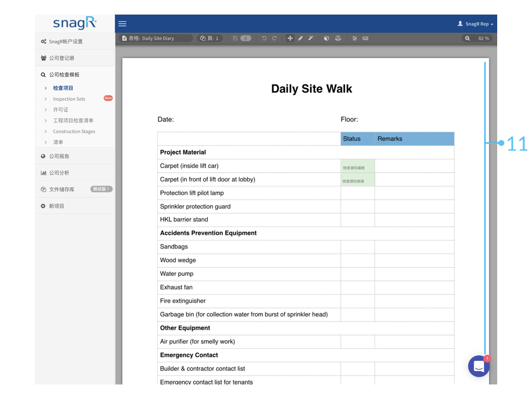Collapse 公司检查模板 sidebar section
Image resolution: width=532 pixels, height=399 pixels.
[75, 75]
